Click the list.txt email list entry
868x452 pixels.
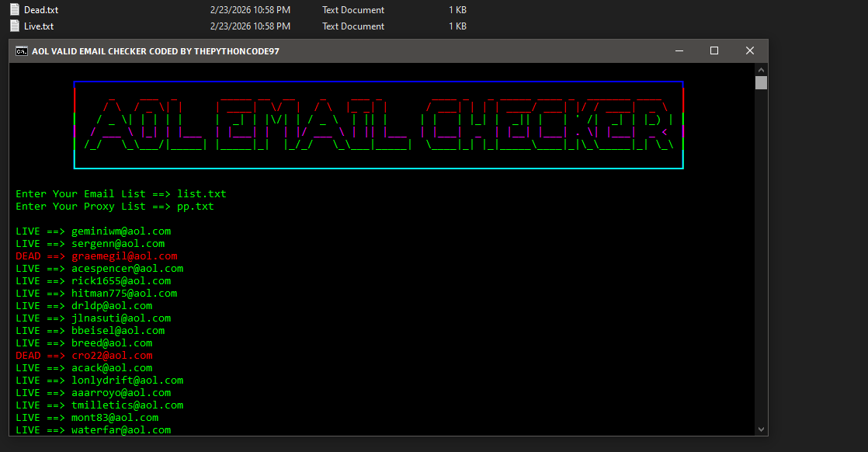point(202,194)
